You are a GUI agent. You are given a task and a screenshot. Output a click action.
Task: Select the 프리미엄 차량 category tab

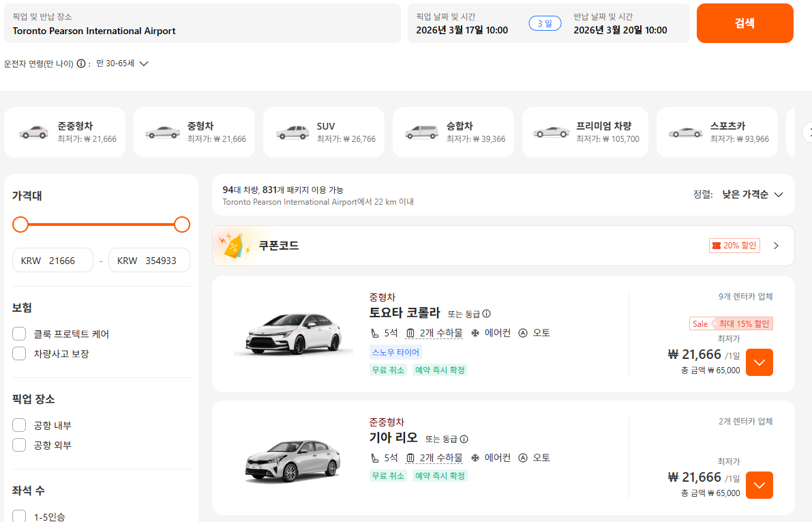585,132
